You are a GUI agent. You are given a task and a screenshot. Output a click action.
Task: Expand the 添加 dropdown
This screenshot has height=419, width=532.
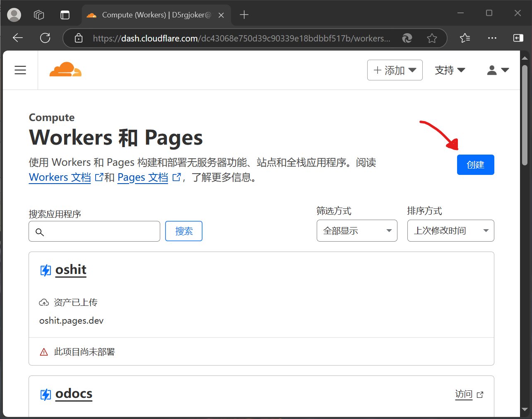click(x=395, y=70)
